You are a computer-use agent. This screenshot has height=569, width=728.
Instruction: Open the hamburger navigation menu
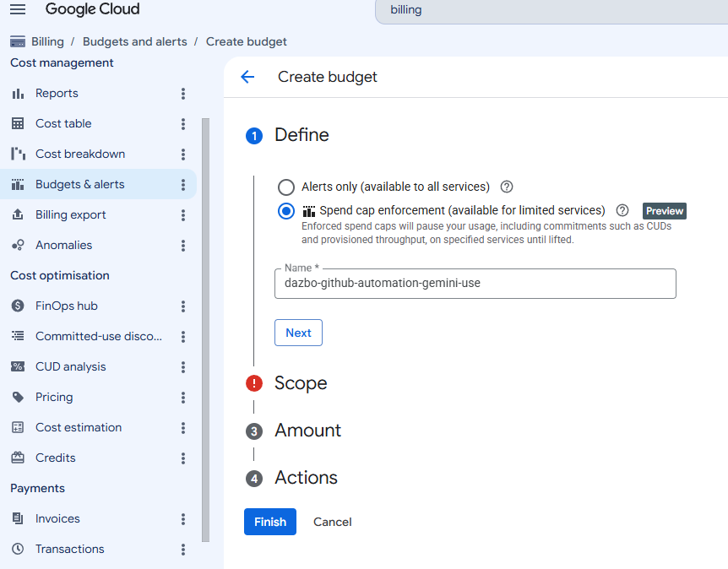pyautogui.click(x=18, y=9)
